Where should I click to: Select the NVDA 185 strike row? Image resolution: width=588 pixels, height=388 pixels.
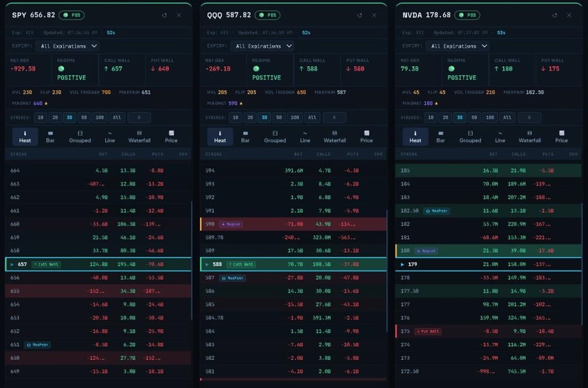[x=489, y=170]
